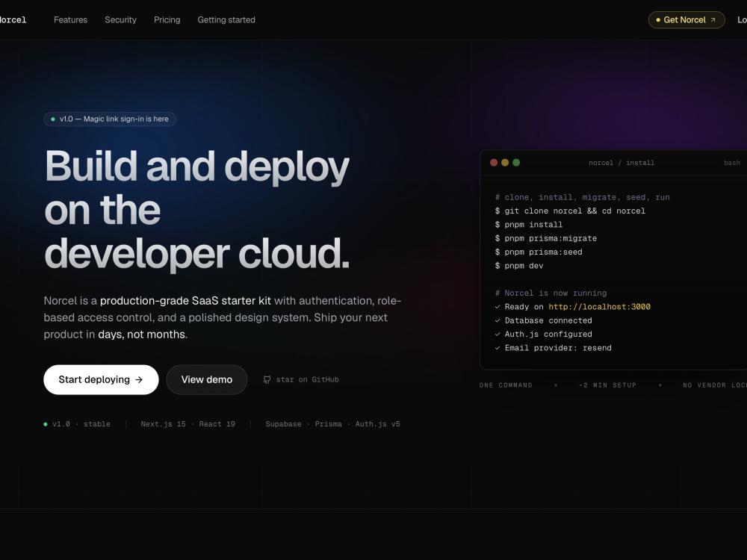747x560 pixels.
Task: Click the 'v1.0 · stable' status text
Action: click(x=81, y=424)
